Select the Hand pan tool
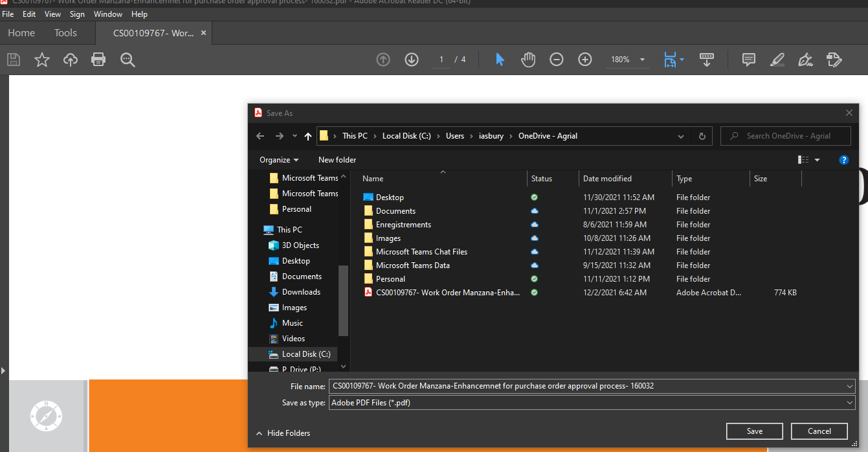Viewport: 868px width, 452px height. click(528, 60)
